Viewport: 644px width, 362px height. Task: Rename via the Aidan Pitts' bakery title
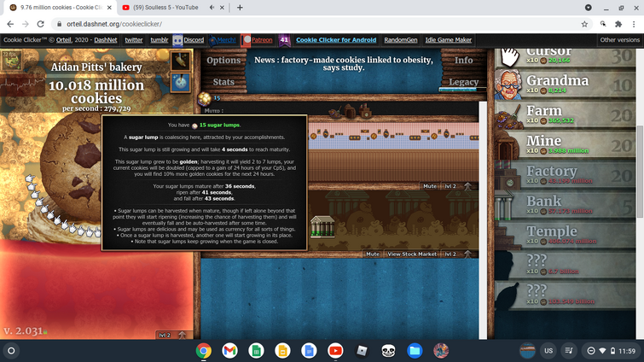pos(96,67)
